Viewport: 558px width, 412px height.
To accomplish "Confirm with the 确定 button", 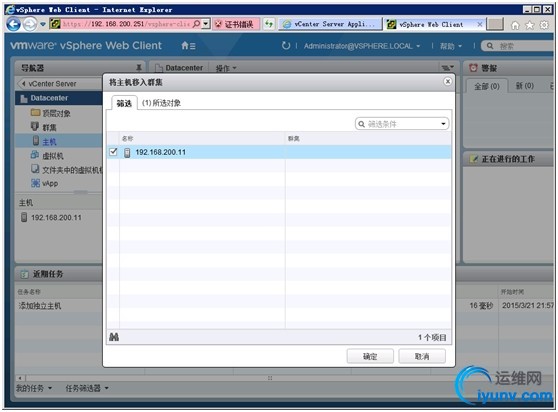I will [x=370, y=356].
